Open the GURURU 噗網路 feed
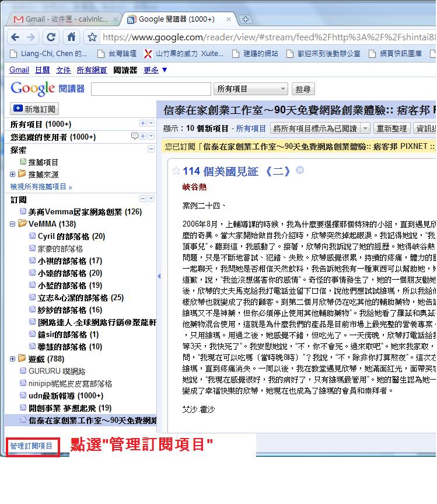Viewport: 437px width, 504px height. pyautogui.click(x=57, y=371)
